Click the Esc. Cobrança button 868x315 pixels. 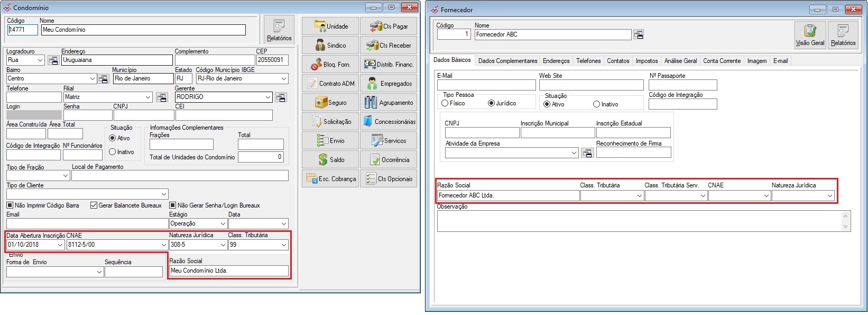pyautogui.click(x=330, y=179)
